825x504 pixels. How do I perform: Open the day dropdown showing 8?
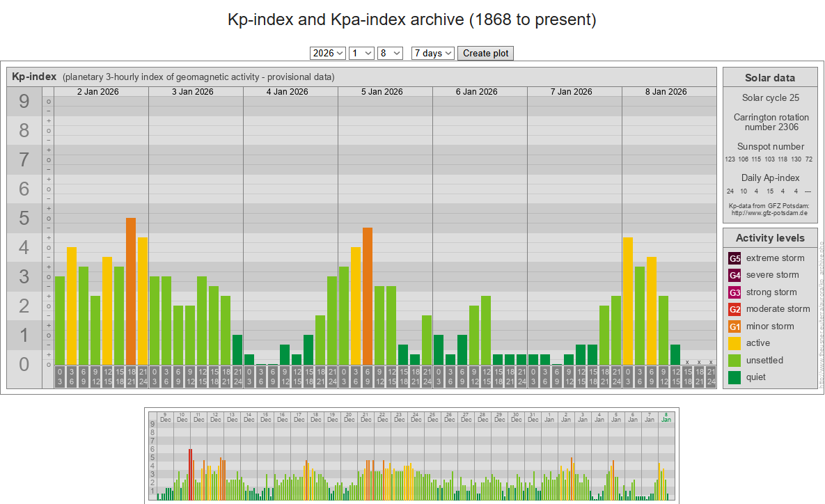(390, 53)
